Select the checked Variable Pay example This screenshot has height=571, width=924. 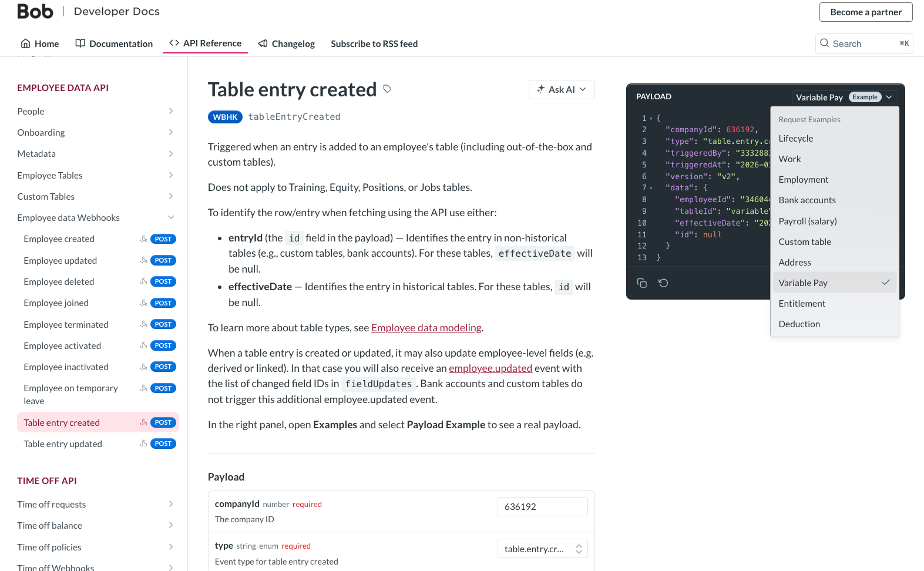[834, 283]
